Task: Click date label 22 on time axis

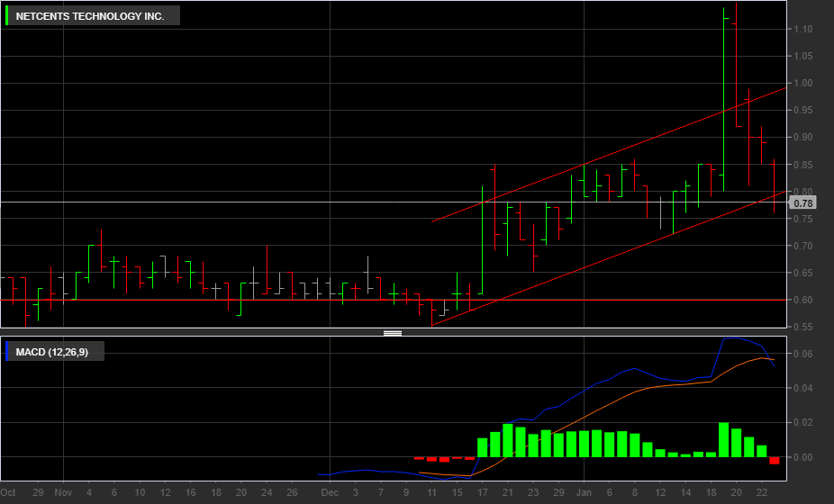Action: [x=762, y=493]
